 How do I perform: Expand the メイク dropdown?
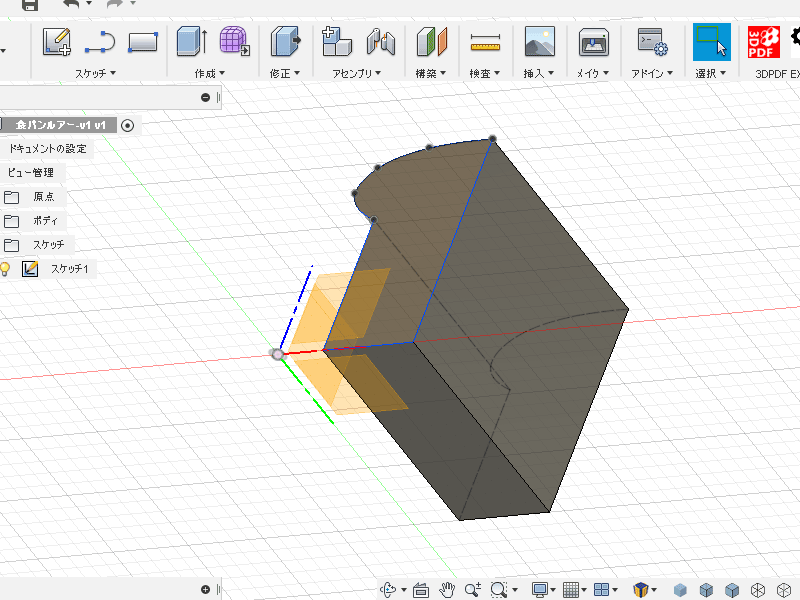593,73
